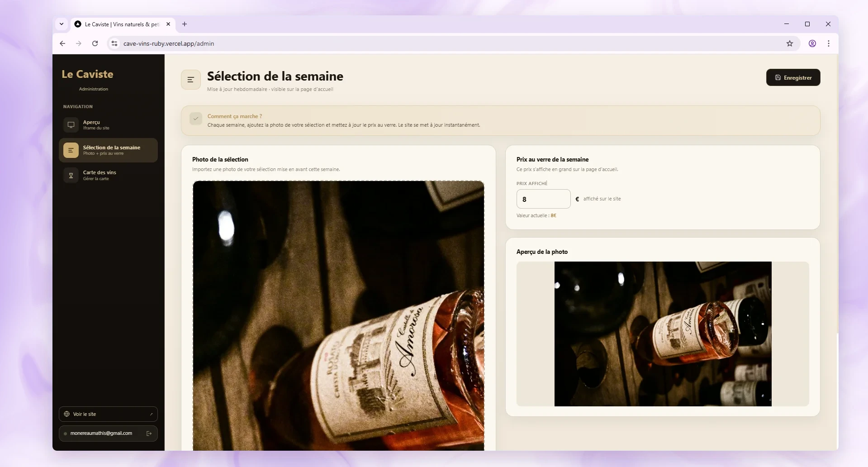Image resolution: width=868 pixels, height=467 pixels.
Task: Click the Carte des vins hourglass icon
Action: pos(71,176)
